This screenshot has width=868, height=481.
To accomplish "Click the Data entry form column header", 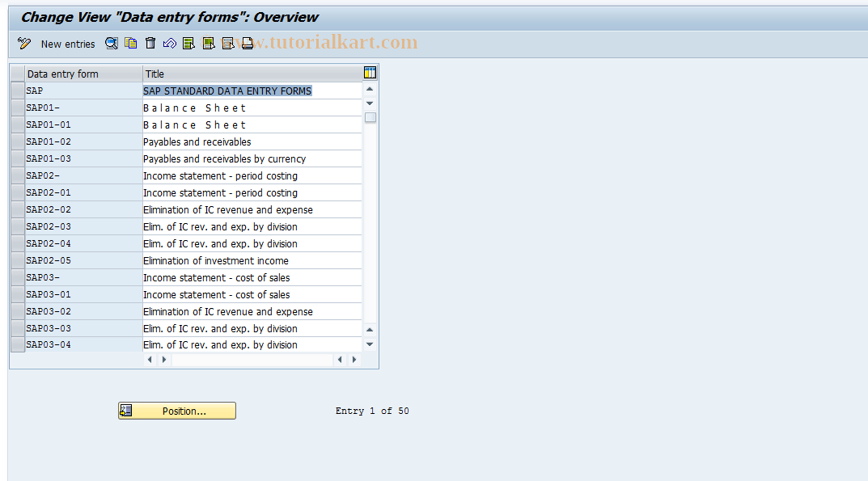I will click(83, 74).
